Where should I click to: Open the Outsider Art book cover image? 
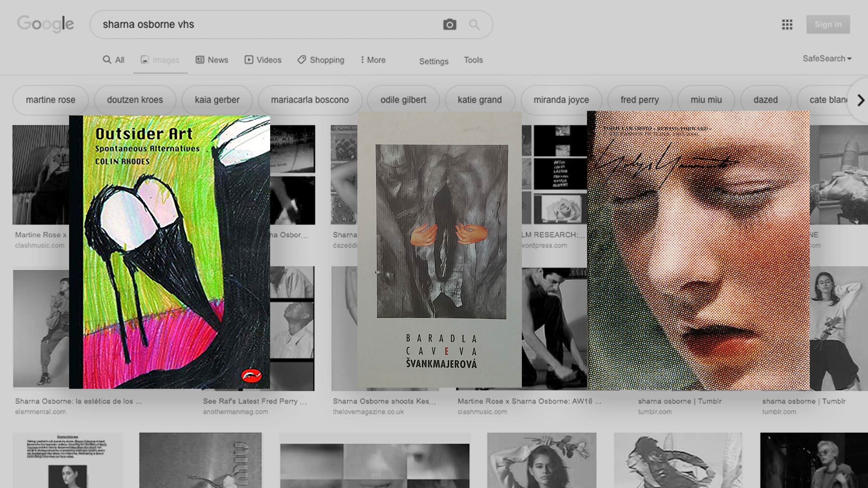pyautogui.click(x=170, y=252)
